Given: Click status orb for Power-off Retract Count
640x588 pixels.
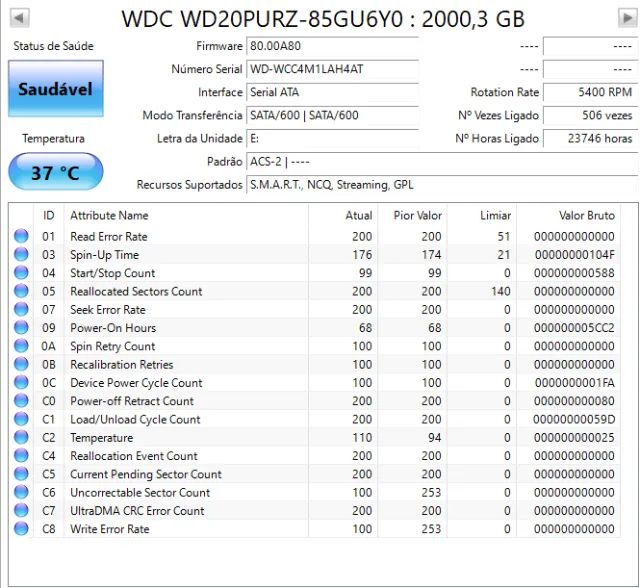Looking at the screenshot, I should click(21, 401).
